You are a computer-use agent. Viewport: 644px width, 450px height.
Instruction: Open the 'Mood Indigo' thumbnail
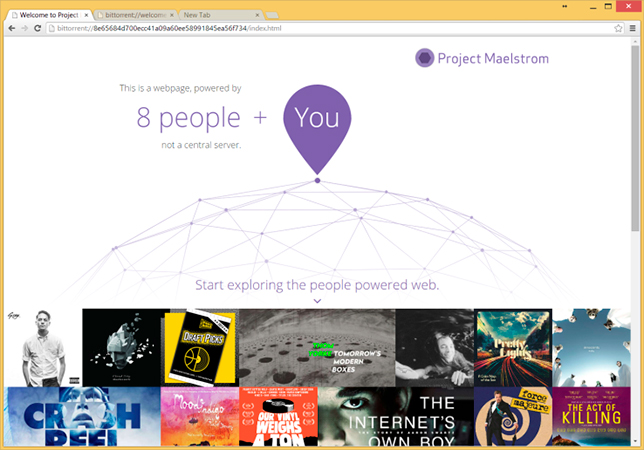click(200, 416)
